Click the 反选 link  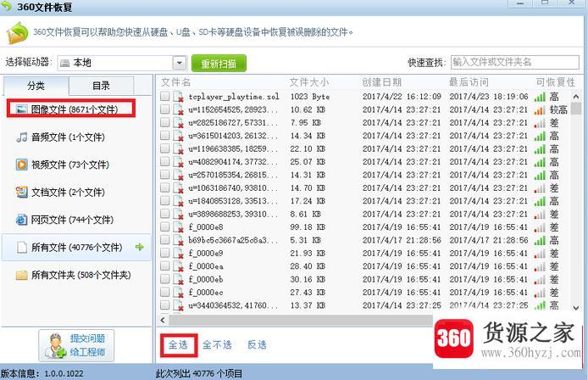click(258, 344)
